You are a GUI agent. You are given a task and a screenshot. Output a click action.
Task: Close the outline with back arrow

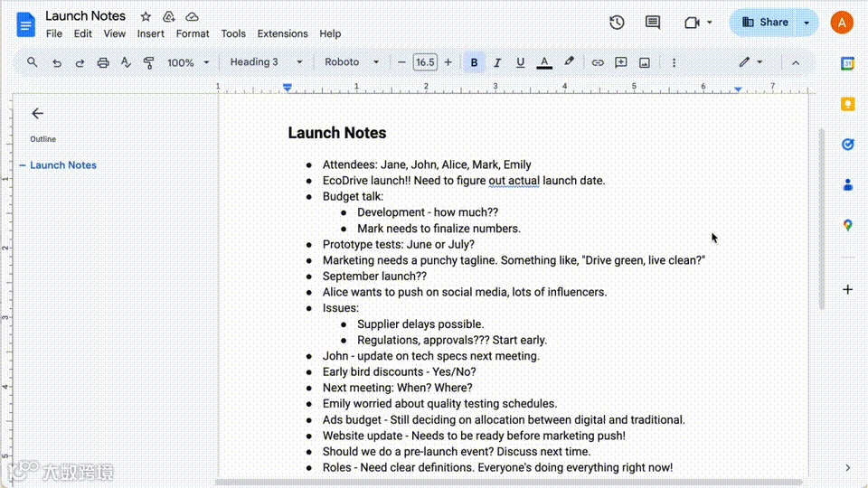pos(37,114)
